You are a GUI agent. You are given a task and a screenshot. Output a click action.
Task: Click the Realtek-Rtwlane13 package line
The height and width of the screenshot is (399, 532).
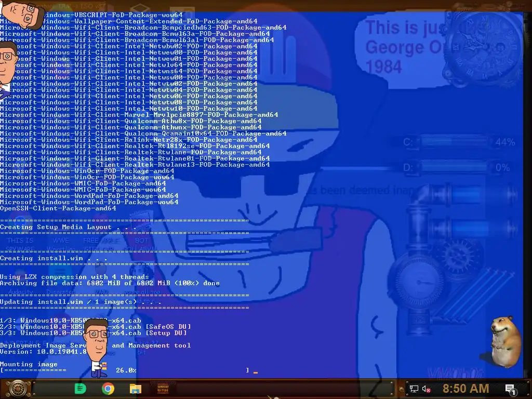click(135, 165)
